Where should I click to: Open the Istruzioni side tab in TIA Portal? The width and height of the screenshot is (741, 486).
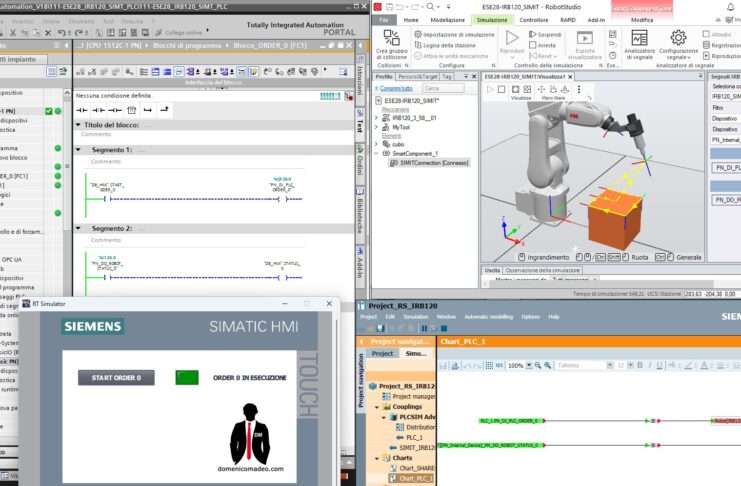pos(360,81)
